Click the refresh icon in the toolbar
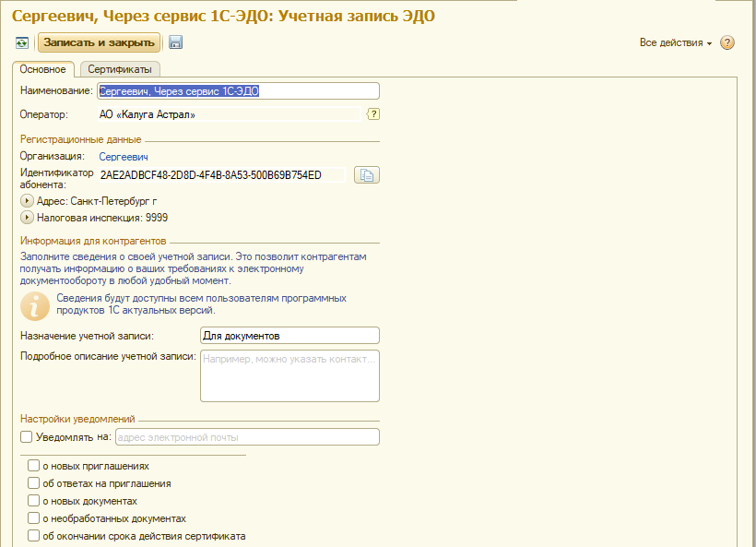The height and width of the screenshot is (547, 756). pyautogui.click(x=22, y=43)
